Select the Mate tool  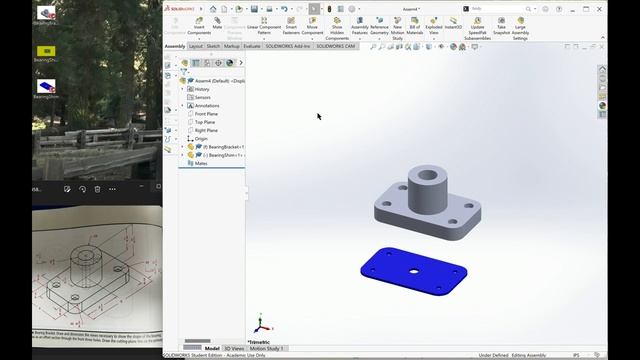[x=217, y=23]
